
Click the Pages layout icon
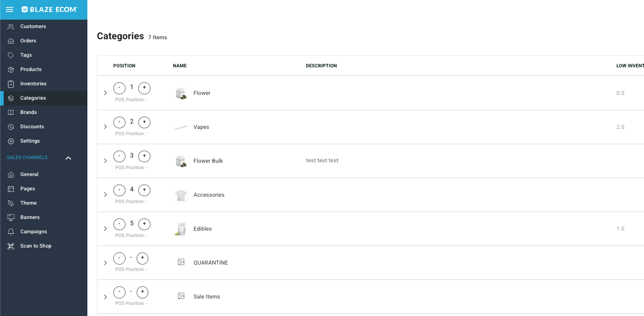click(11, 189)
